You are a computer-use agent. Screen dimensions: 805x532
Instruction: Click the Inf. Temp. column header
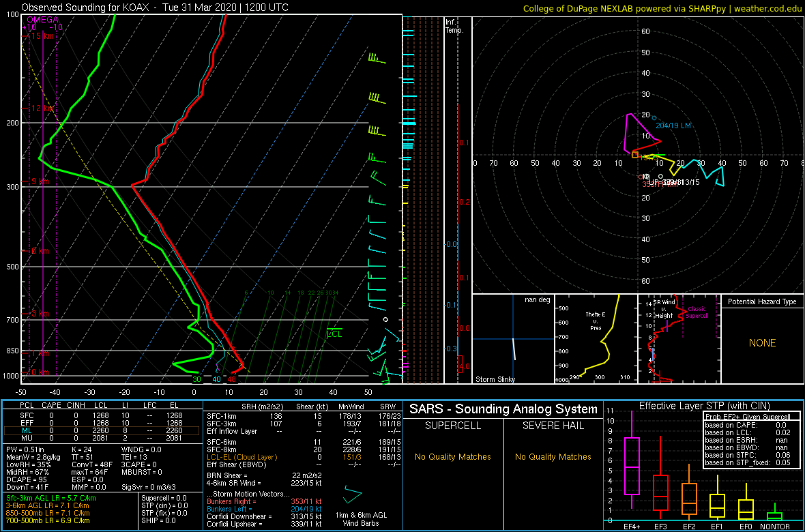tap(455, 26)
